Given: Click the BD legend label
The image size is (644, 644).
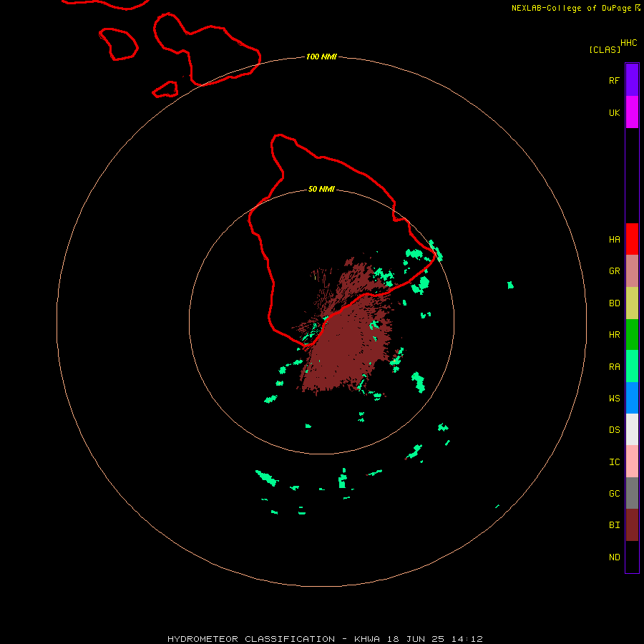Looking at the screenshot, I should 614,303.
